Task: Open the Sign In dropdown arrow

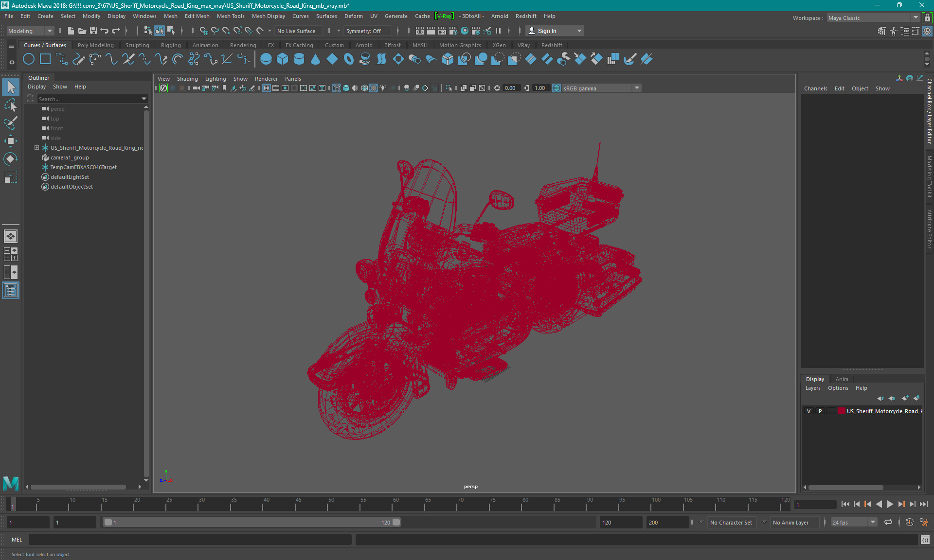Action: click(579, 31)
